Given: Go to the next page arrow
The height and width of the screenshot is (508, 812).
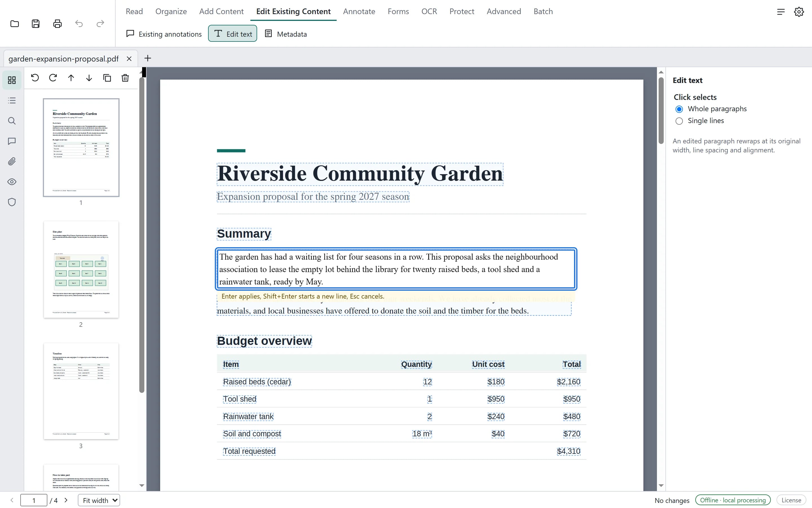Looking at the screenshot, I should tap(66, 500).
